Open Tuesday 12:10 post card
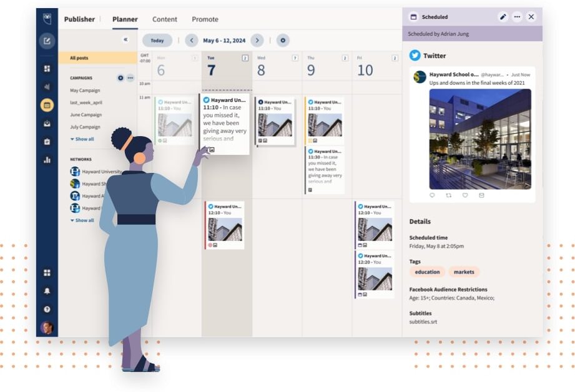This screenshot has width=575, height=392. click(x=224, y=225)
